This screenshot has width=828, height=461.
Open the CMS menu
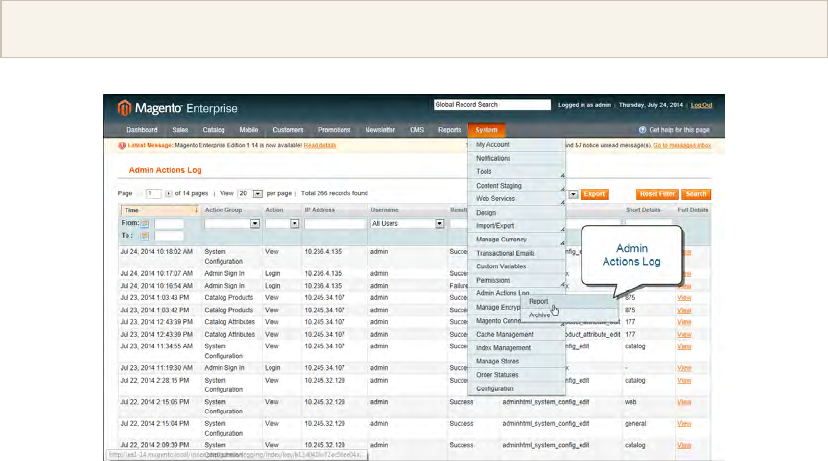417,130
